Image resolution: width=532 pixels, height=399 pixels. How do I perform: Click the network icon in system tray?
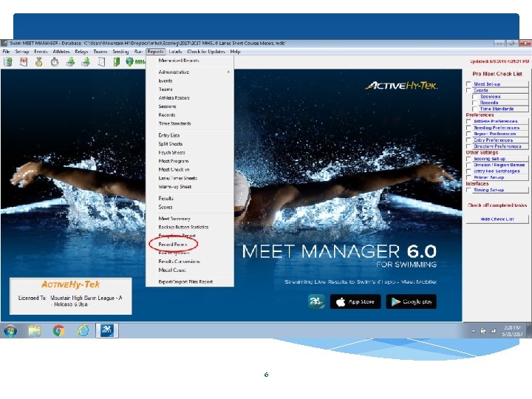pyautogui.click(x=494, y=331)
